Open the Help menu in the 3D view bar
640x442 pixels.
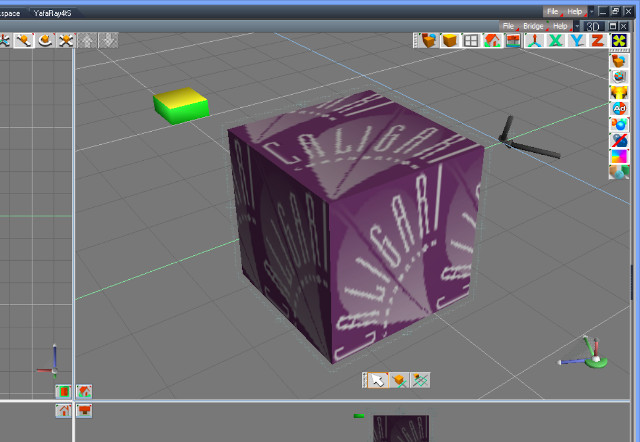[560, 26]
